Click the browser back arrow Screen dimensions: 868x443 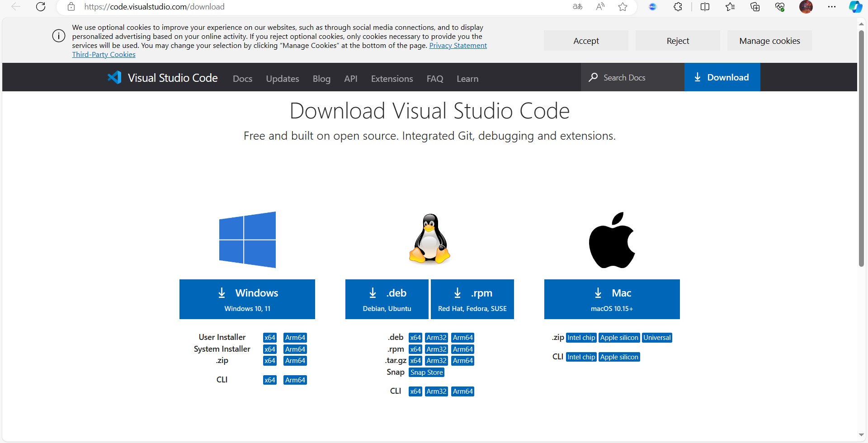point(16,7)
